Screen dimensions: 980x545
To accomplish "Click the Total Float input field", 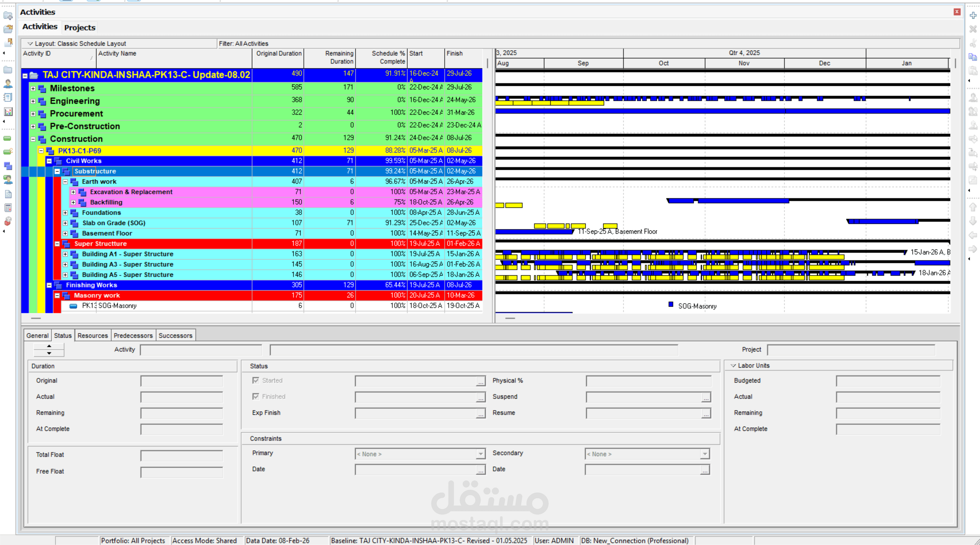I will coord(181,455).
